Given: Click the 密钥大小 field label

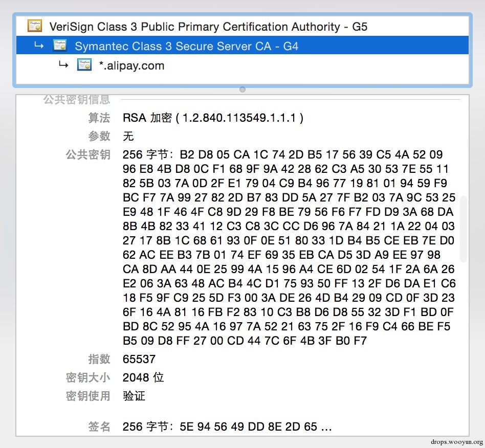Looking at the screenshot, I should [88, 377].
